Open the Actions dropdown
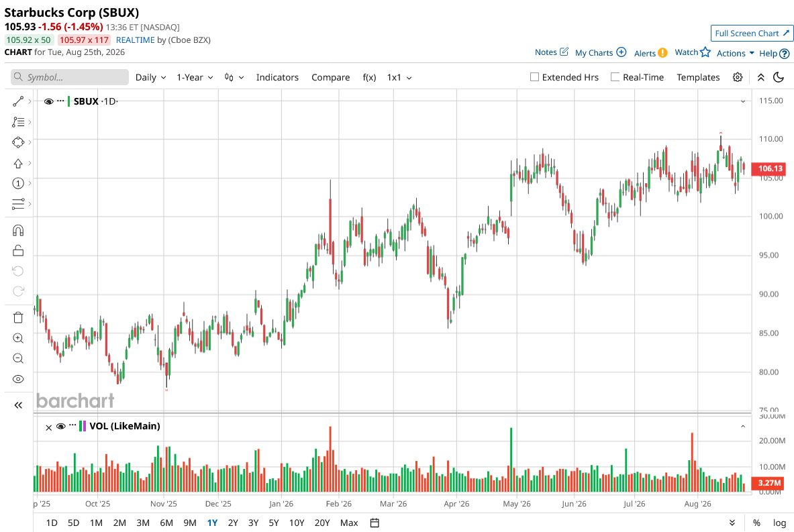 click(x=735, y=53)
